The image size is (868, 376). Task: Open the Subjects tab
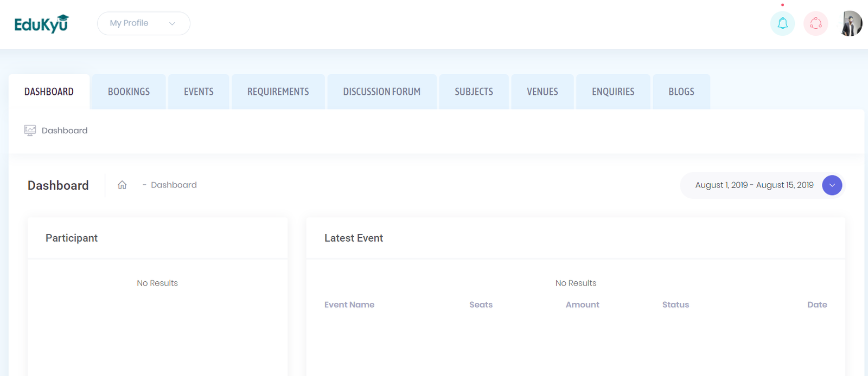474,92
